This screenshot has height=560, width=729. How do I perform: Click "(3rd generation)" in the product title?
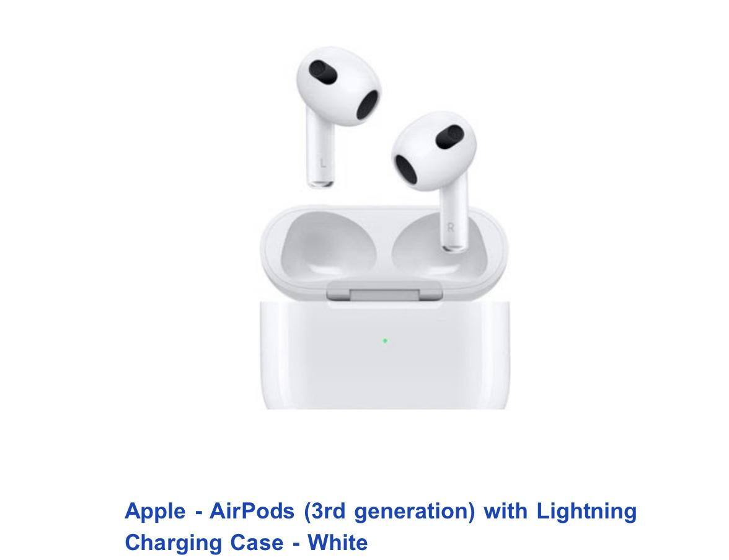tap(389, 511)
